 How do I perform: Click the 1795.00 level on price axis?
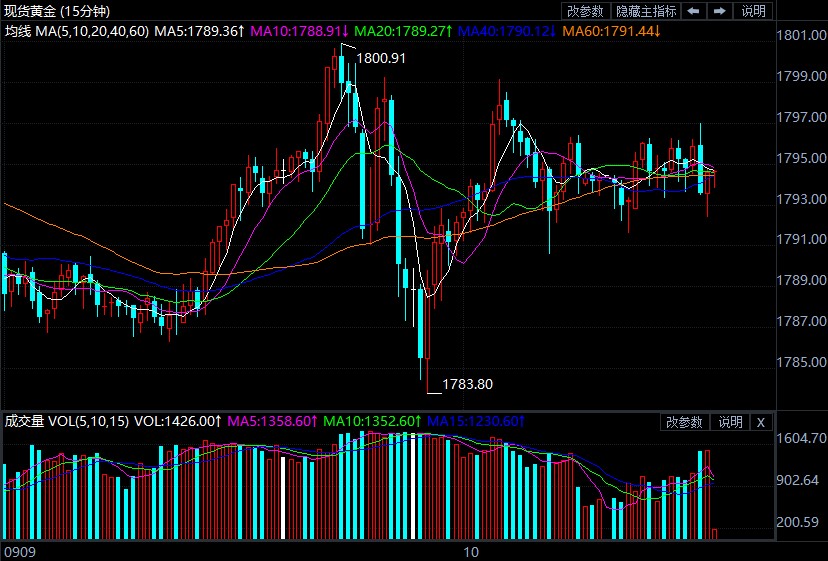click(x=801, y=158)
